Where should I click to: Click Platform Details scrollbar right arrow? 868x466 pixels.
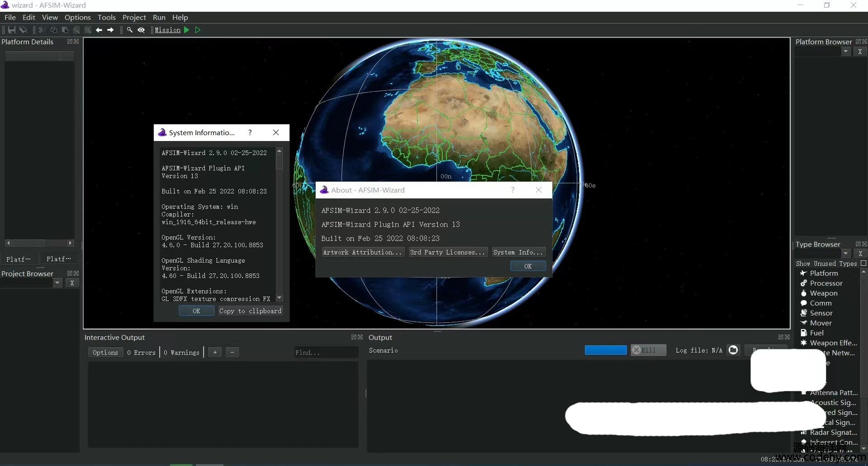click(x=70, y=243)
